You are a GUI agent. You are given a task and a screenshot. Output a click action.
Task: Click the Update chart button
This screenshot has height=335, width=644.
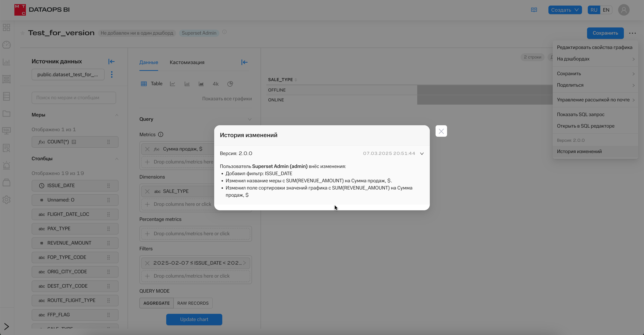pyautogui.click(x=194, y=320)
